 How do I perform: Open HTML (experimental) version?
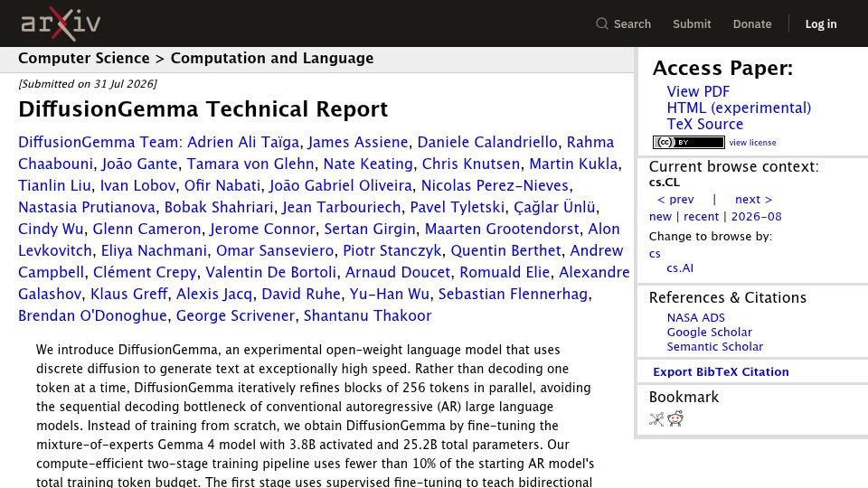pos(739,108)
